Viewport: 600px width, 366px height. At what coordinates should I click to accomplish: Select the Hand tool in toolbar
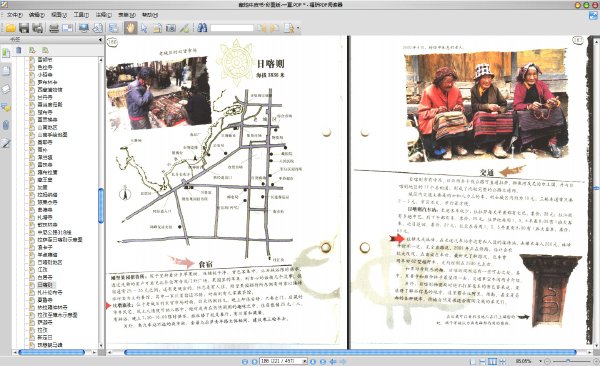pyautogui.click(x=130, y=28)
